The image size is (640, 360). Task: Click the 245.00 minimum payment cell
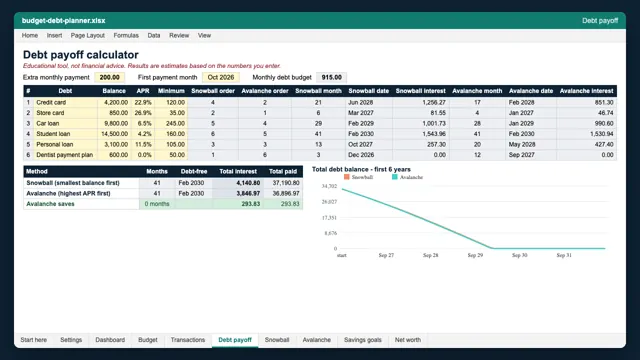coord(171,123)
